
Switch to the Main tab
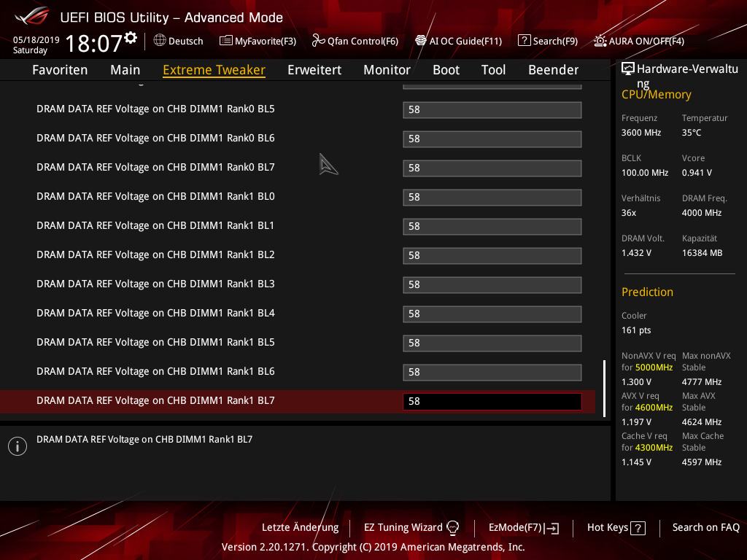pos(125,70)
